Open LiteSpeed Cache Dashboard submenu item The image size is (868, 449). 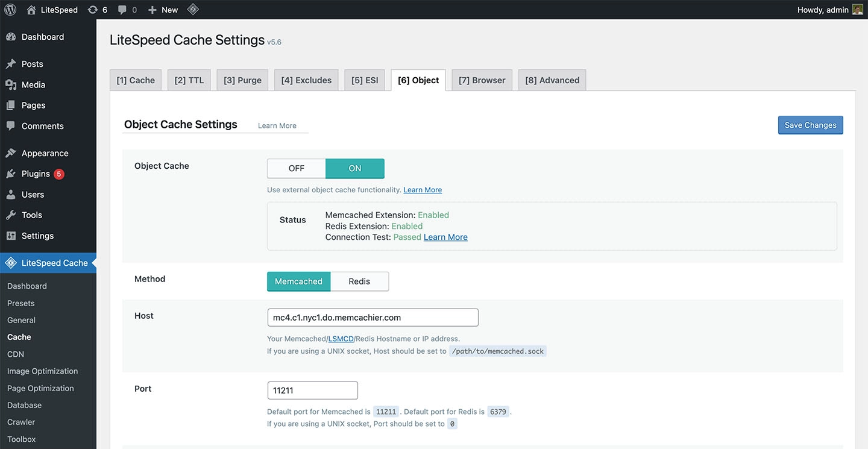point(27,286)
